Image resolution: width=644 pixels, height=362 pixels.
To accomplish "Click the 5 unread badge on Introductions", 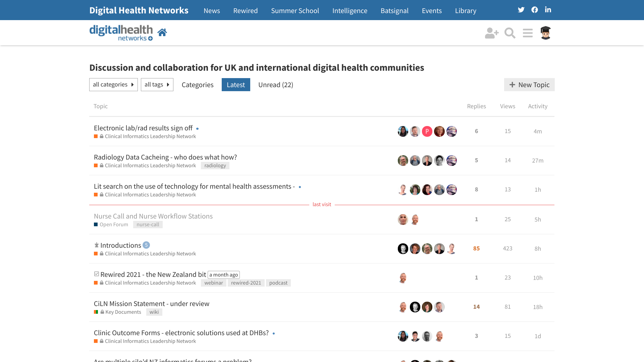I will pos(146,245).
